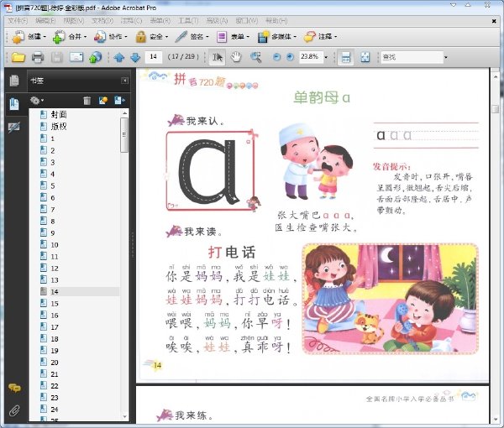Image resolution: width=504 pixels, height=428 pixels.
Task: Click the Print icon
Action: [38, 57]
